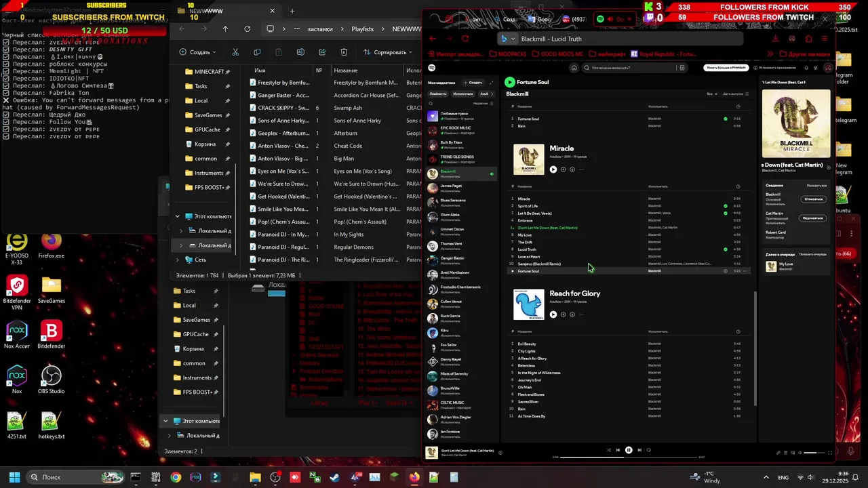Screen dimensions: 868x488
Task: Cut selected file in Explorer toolbar
Action: [x=235, y=52]
